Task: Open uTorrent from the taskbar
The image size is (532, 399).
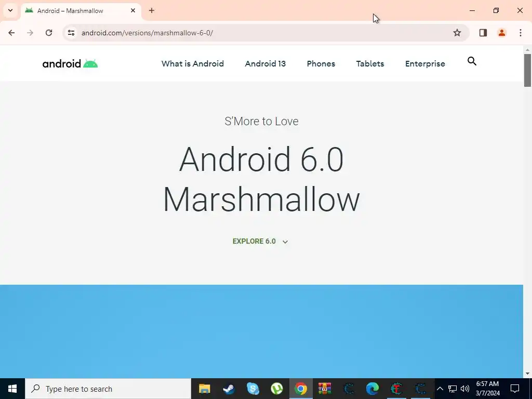Action: pyautogui.click(x=277, y=389)
